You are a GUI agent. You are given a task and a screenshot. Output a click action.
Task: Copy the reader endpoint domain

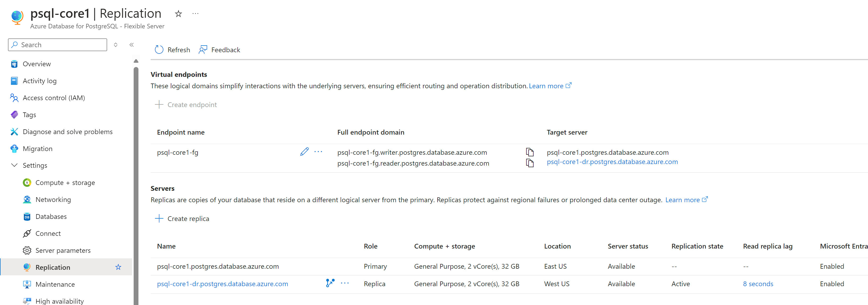coord(530,163)
